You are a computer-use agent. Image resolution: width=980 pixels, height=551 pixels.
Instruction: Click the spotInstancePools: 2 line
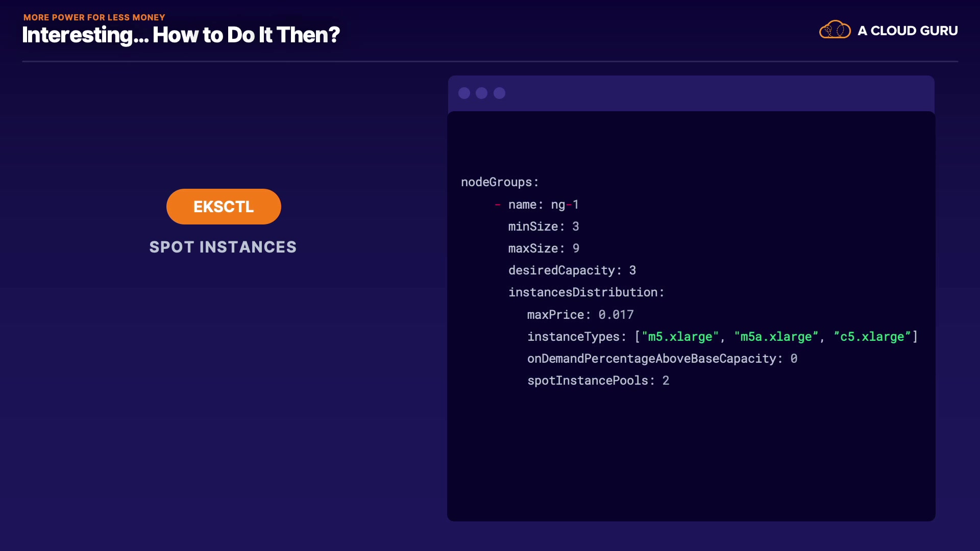coord(598,381)
